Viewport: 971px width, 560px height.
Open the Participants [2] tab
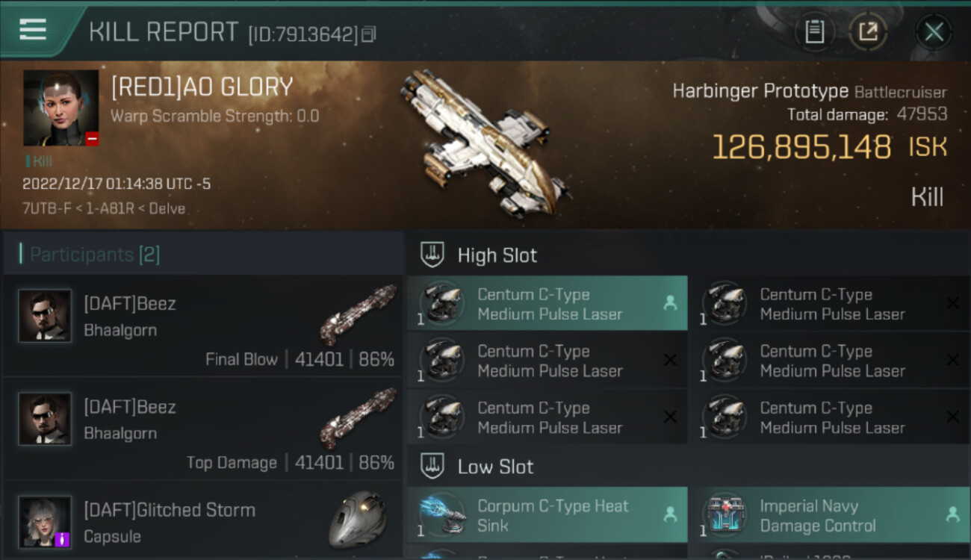[x=94, y=255]
